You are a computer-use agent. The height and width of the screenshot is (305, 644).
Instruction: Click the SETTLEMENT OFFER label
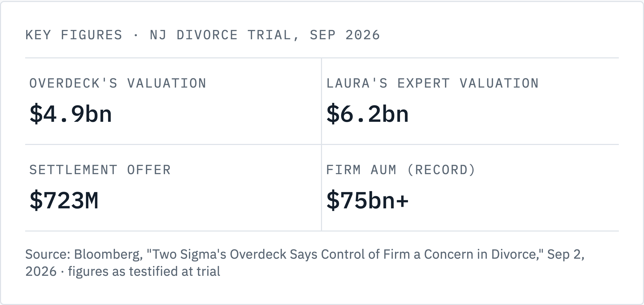[x=100, y=170]
